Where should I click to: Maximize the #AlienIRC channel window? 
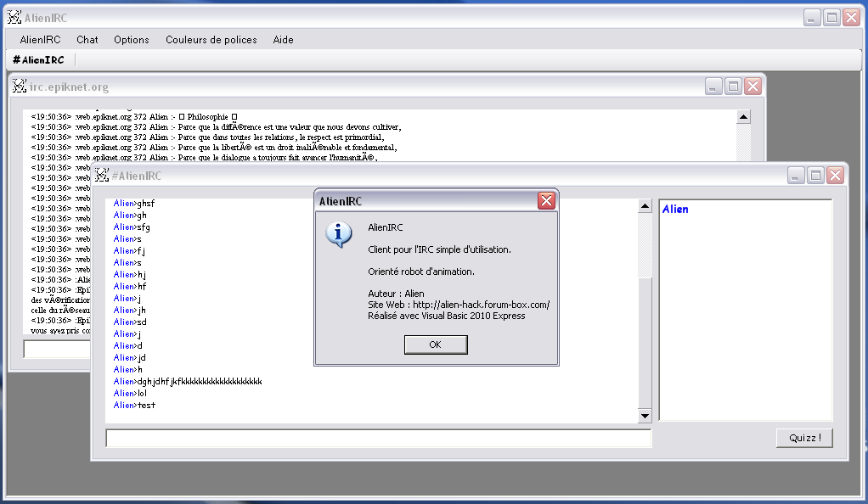point(815,176)
